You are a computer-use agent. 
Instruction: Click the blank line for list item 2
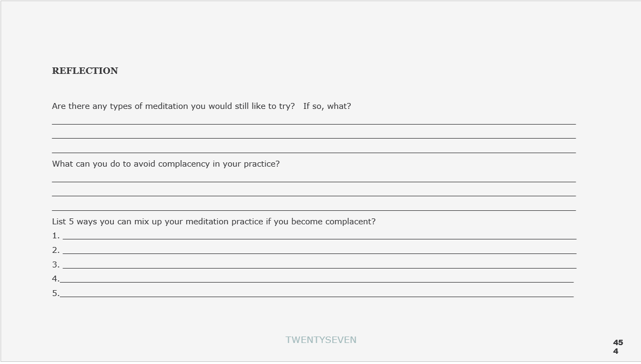pos(319,252)
